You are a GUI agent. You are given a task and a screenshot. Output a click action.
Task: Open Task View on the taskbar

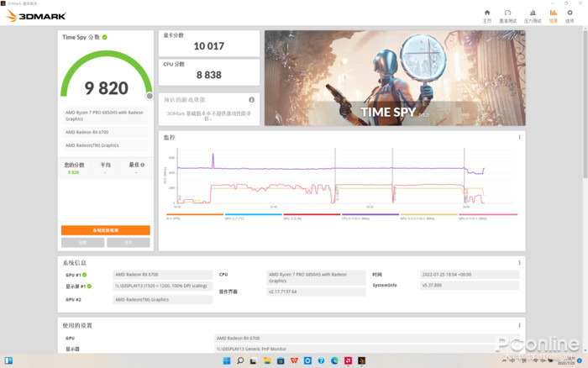(x=253, y=360)
